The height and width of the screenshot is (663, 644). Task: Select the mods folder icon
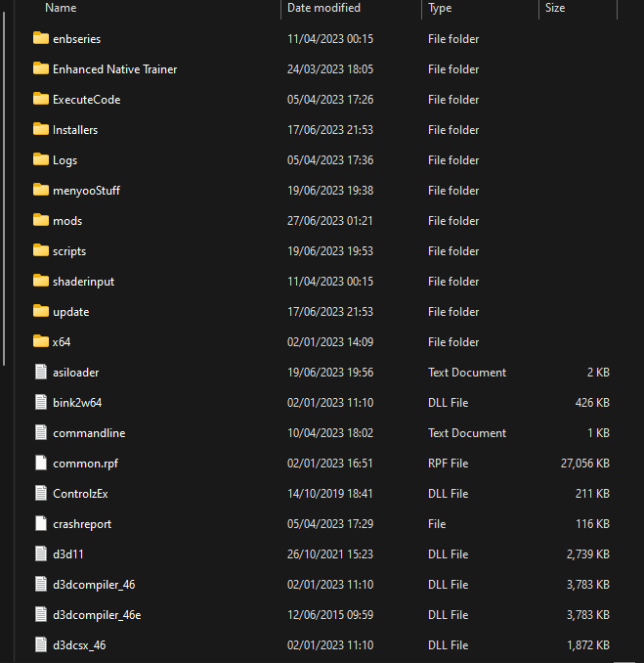pos(40,221)
